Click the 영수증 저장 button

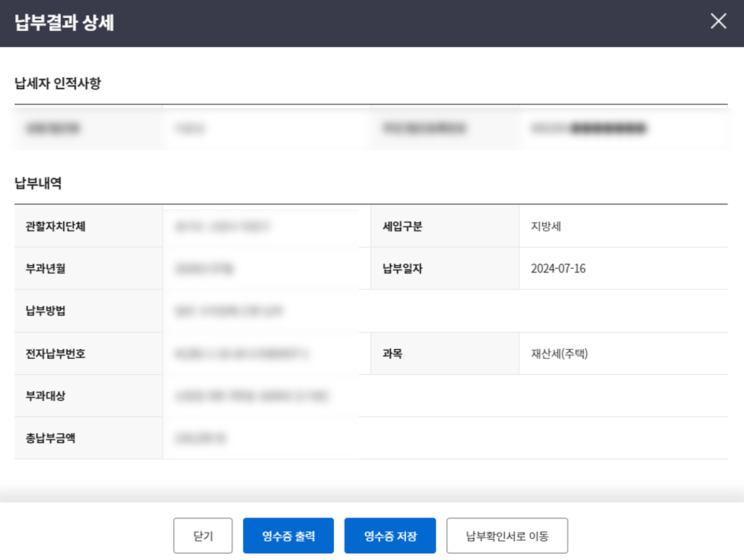(x=390, y=535)
